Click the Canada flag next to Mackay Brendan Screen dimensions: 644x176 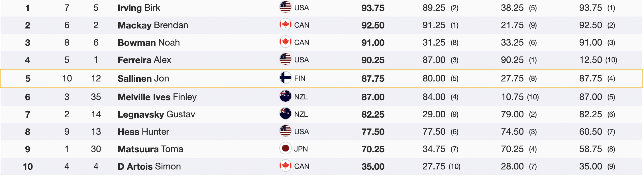click(x=285, y=24)
